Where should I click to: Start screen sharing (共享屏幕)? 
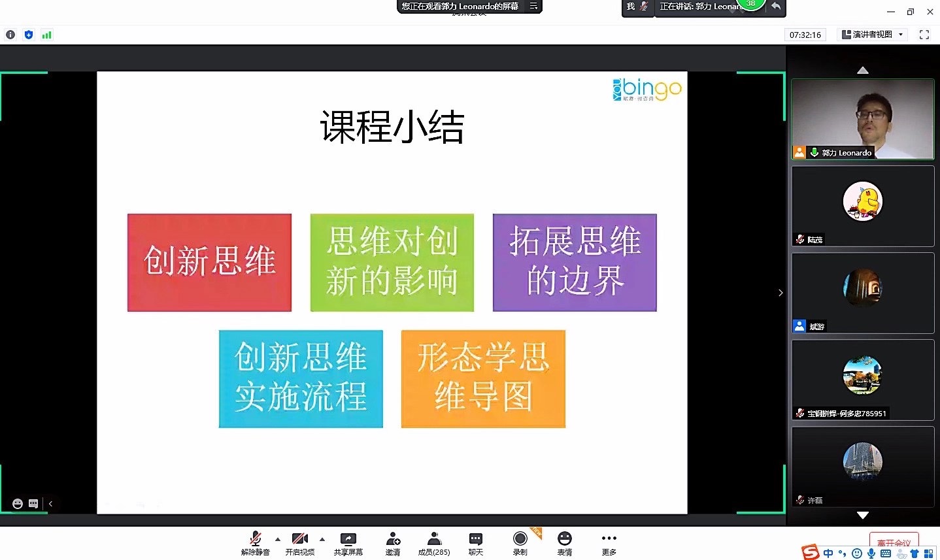click(348, 542)
